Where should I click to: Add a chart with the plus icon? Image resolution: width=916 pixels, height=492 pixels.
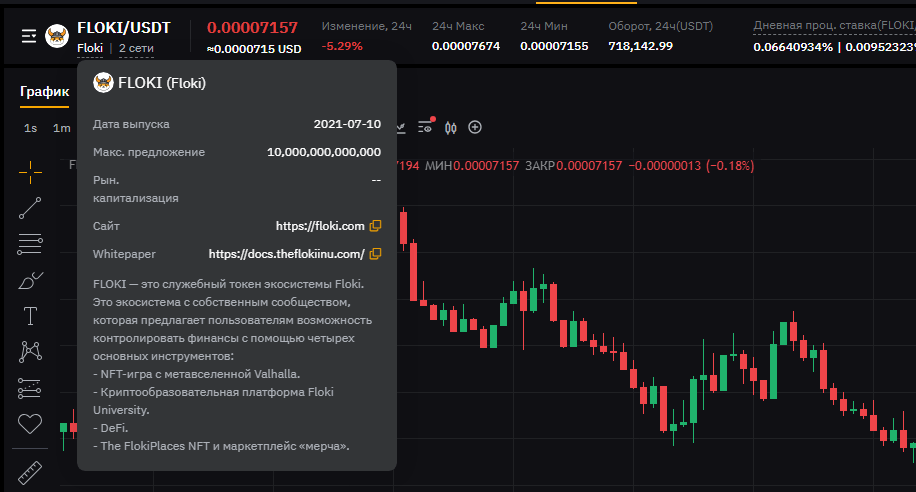click(475, 127)
